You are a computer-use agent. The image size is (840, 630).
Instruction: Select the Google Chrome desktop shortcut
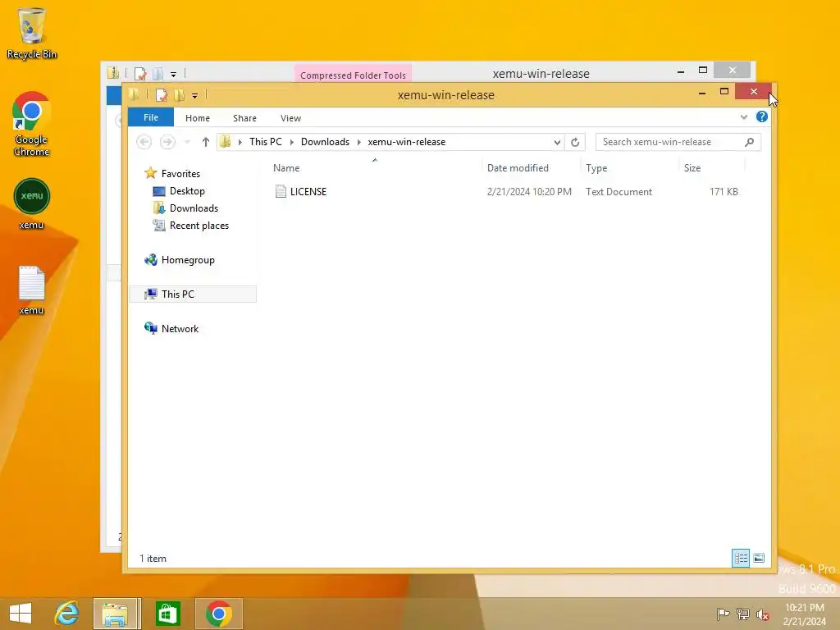32,125
